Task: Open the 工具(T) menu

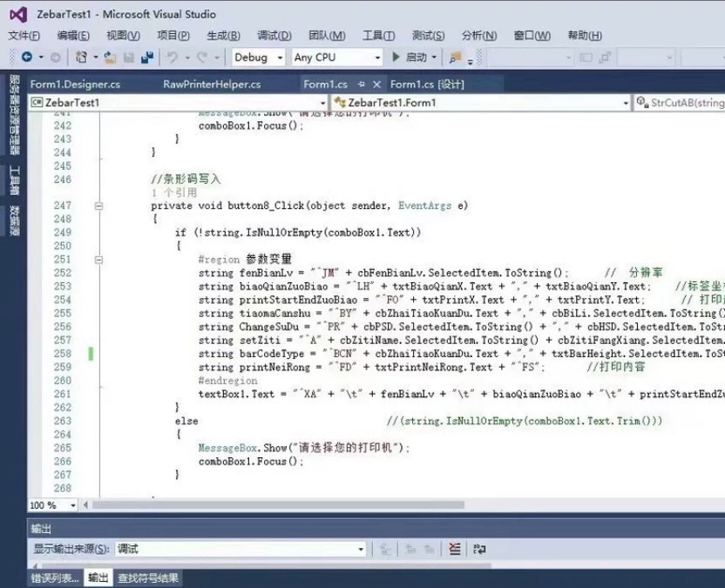Action: 379,36
